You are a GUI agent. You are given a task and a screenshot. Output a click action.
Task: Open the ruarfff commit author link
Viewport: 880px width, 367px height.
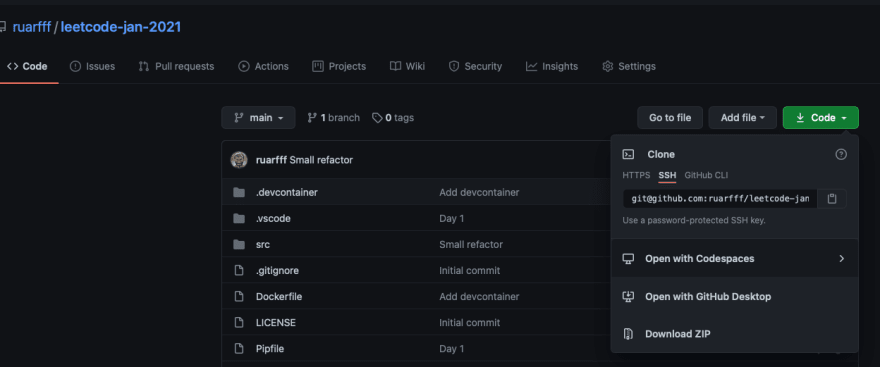271,160
